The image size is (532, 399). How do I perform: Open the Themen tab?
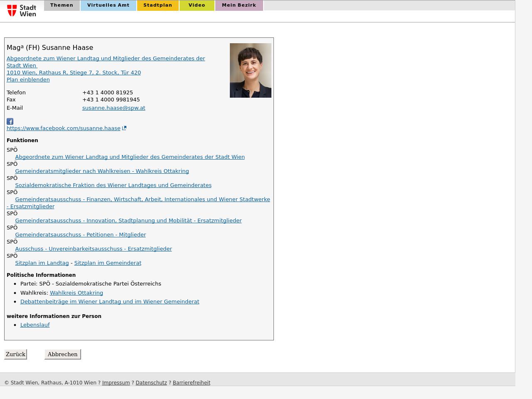click(x=62, y=5)
